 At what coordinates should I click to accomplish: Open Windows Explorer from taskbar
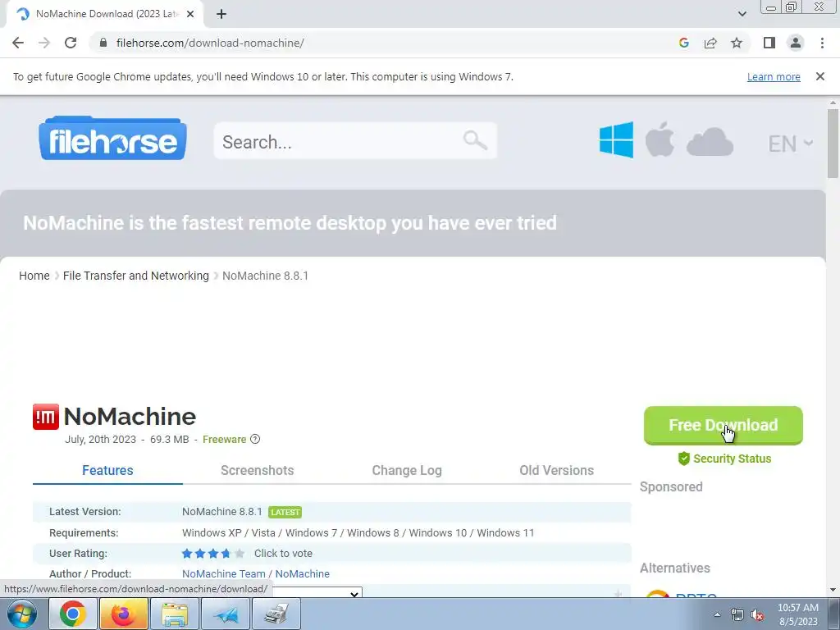tap(174, 614)
